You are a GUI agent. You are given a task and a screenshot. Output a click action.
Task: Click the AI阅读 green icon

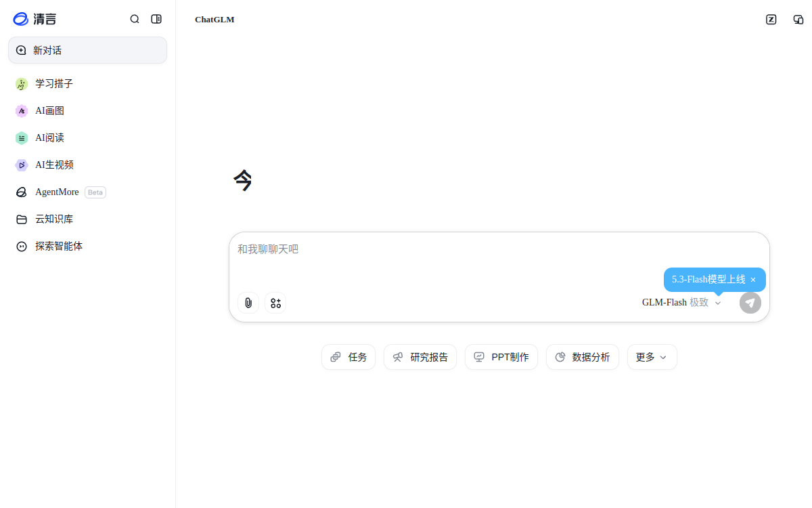click(22, 137)
